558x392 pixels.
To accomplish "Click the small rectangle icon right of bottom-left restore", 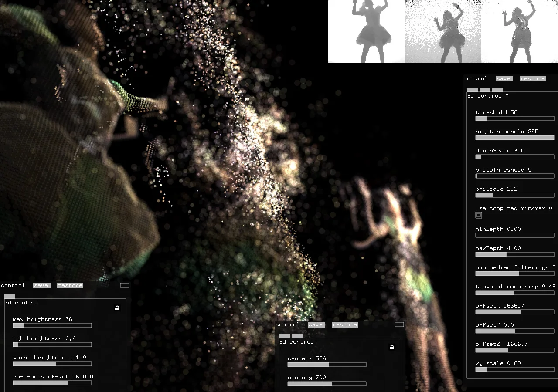I will (125, 285).
